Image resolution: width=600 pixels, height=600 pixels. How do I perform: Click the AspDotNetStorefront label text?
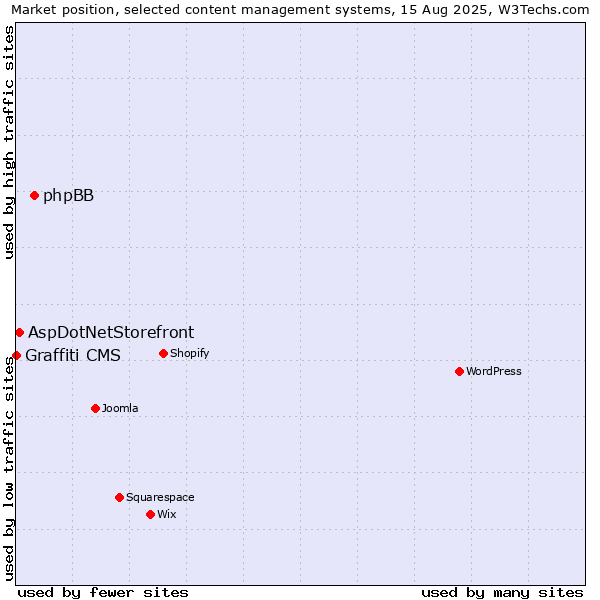point(111,333)
